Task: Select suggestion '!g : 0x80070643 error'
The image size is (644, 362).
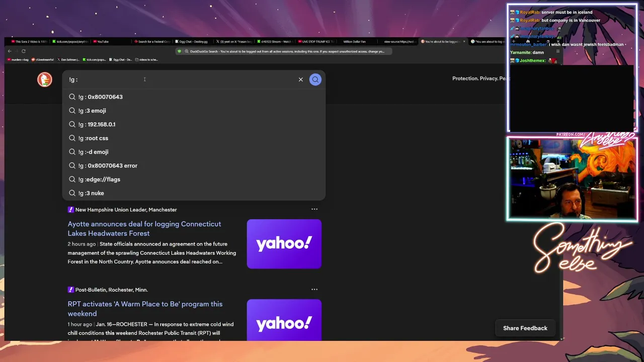Action: pos(194,165)
